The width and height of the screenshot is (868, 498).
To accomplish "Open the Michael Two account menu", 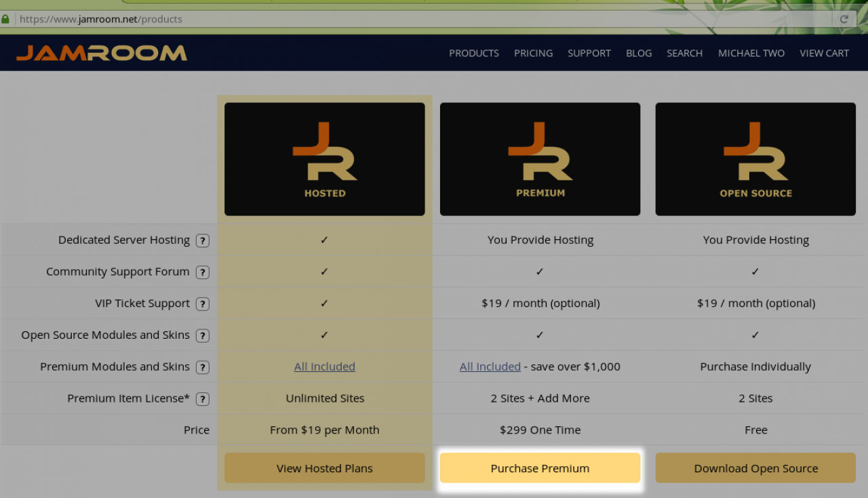I will (751, 53).
